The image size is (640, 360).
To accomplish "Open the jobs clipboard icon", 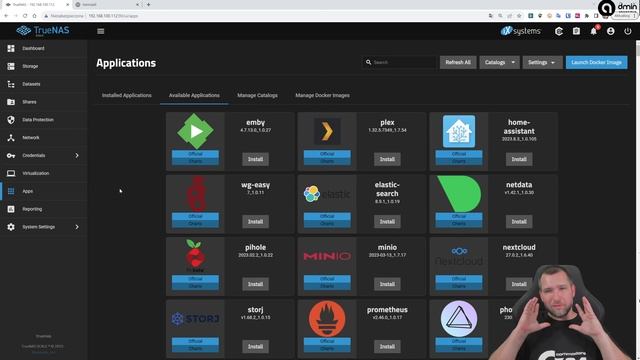I will tap(576, 31).
